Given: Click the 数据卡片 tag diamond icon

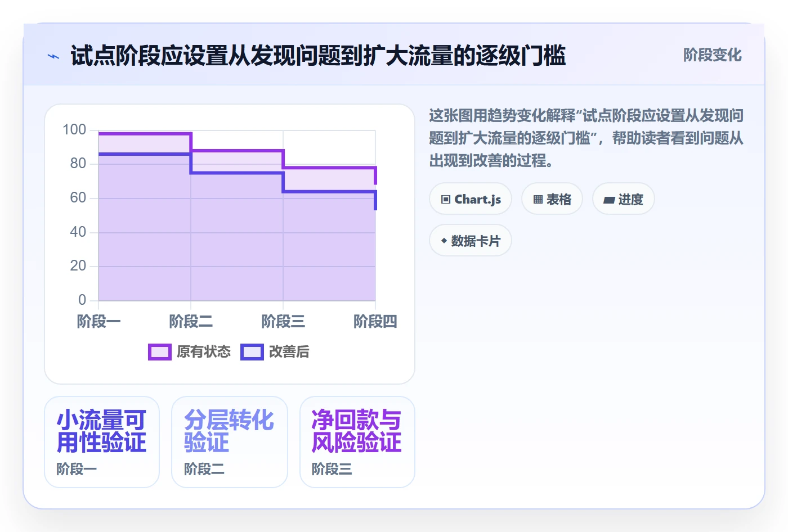Looking at the screenshot, I should tap(444, 241).
